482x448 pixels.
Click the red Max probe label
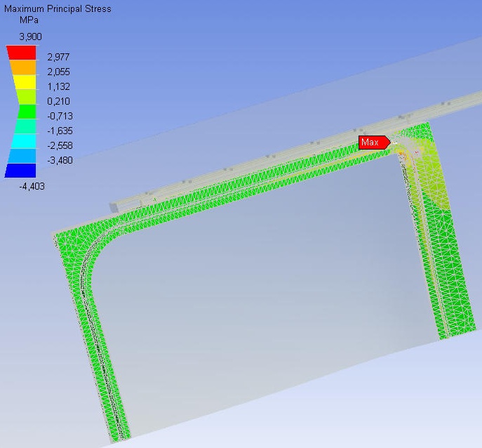pyautogui.click(x=373, y=143)
